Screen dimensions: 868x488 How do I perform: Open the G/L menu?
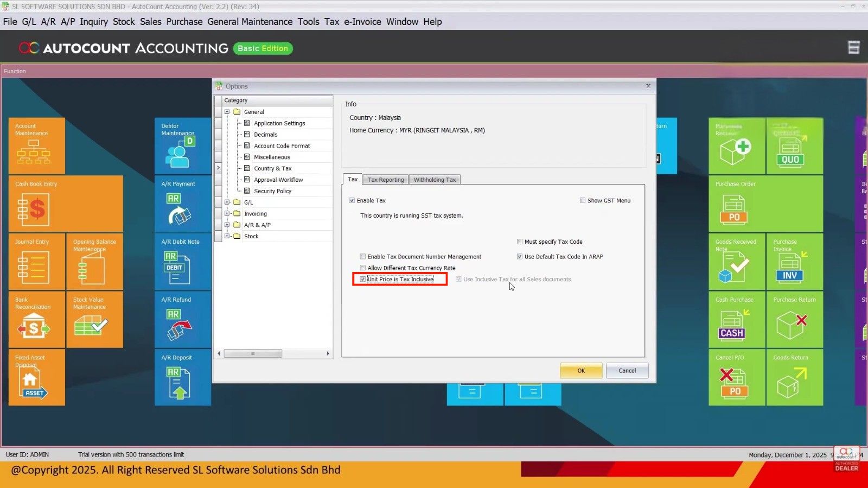29,22
